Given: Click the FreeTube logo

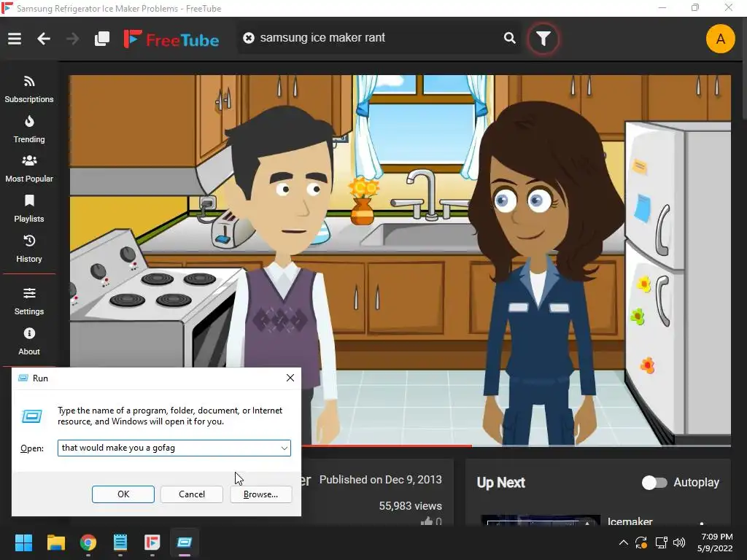Looking at the screenshot, I should [x=171, y=39].
